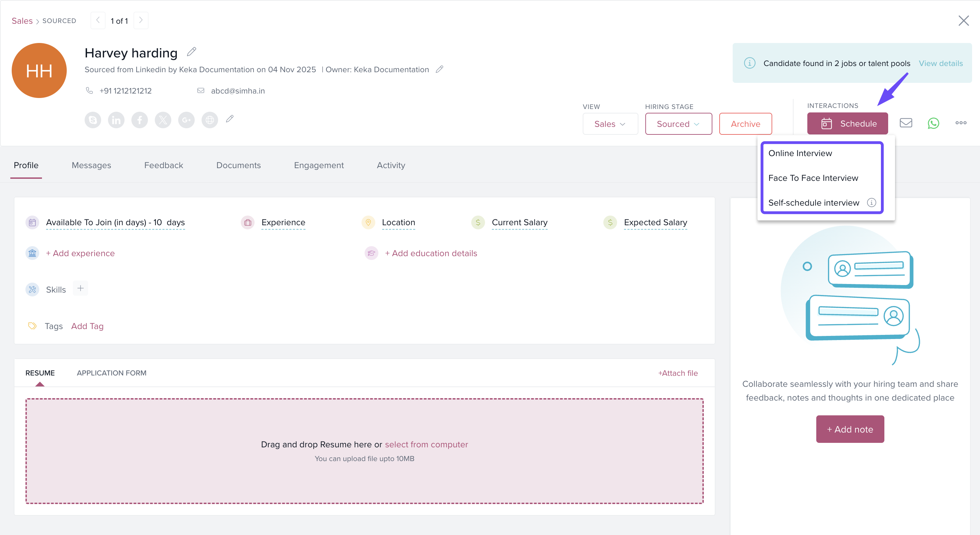This screenshot has height=535, width=980.
Task: Click the Facebook social profile icon
Action: pyautogui.click(x=140, y=120)
